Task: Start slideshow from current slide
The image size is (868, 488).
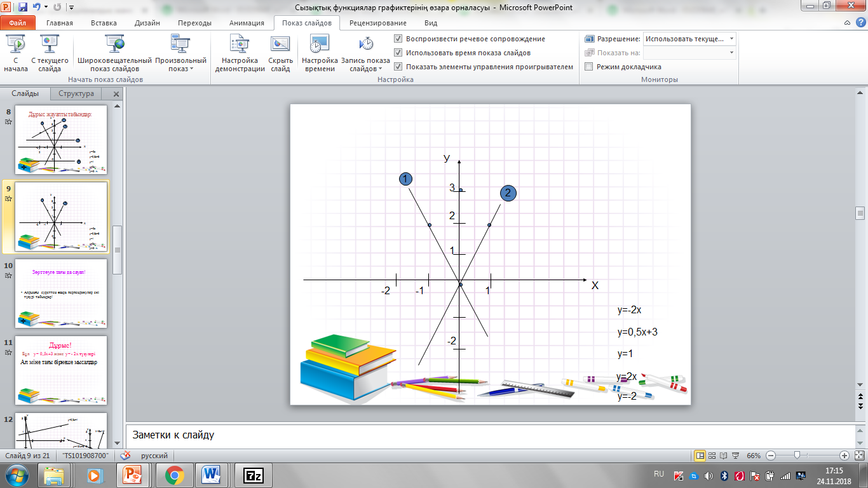Action: (x=50, y=53)
